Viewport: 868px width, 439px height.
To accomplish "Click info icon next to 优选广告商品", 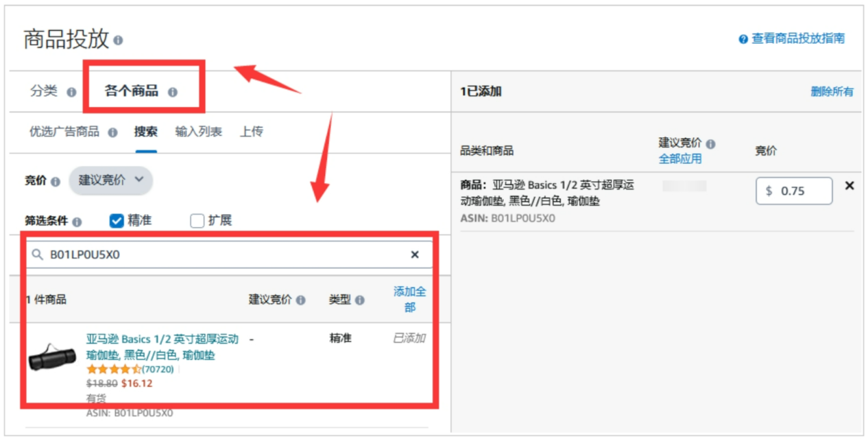I will tap(112, 132).
